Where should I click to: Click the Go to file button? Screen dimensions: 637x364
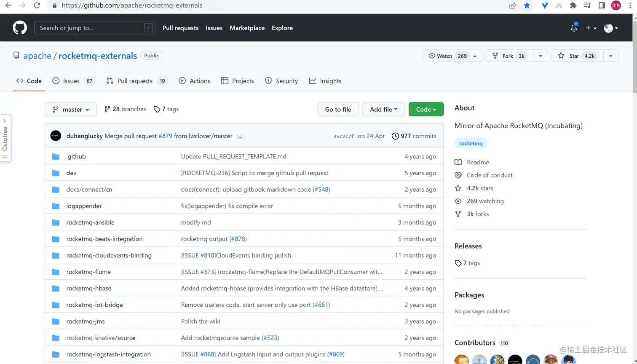338,109
